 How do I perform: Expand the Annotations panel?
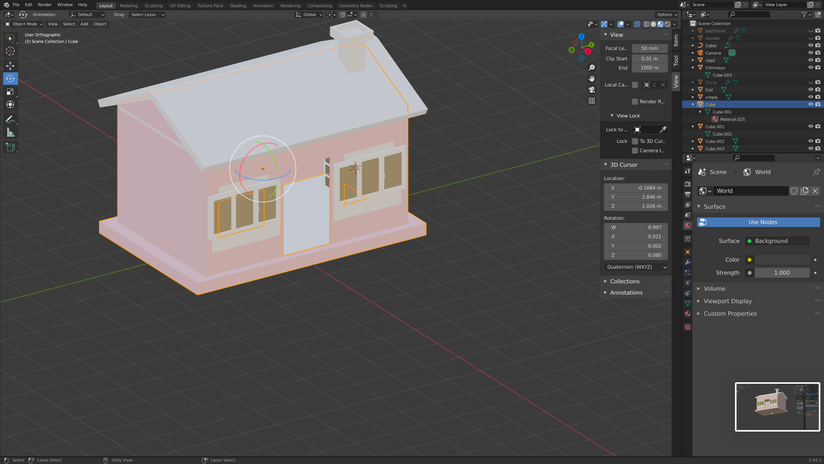(x=605, y=293)
